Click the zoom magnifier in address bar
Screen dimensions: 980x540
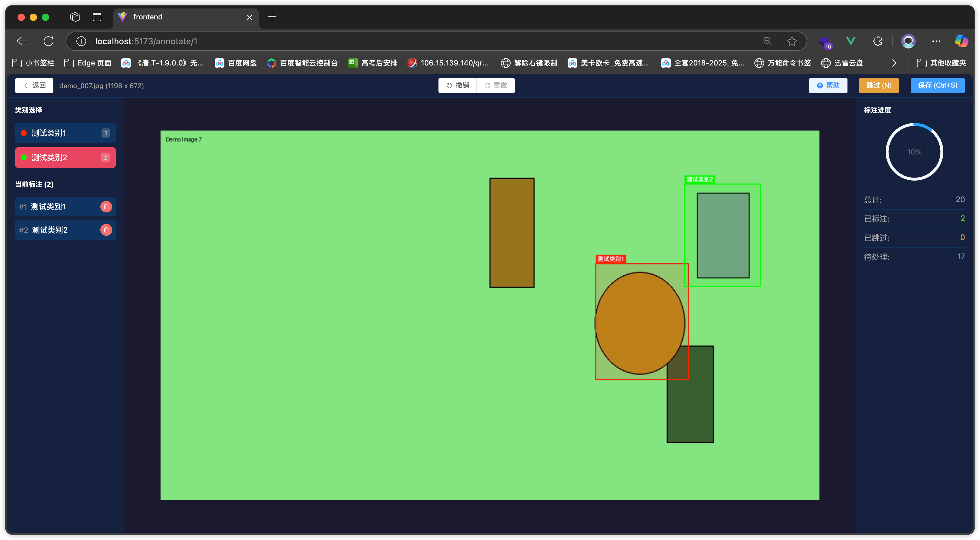pyautogui.click(x=767, y=41)
